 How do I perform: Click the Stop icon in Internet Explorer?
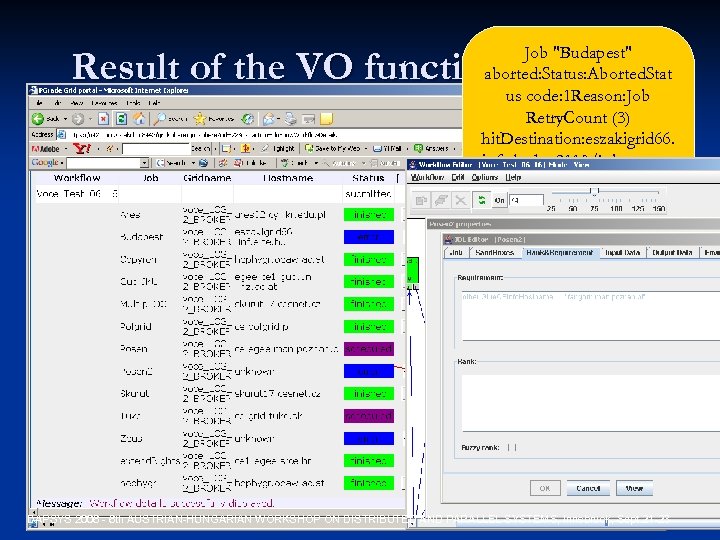103,119
